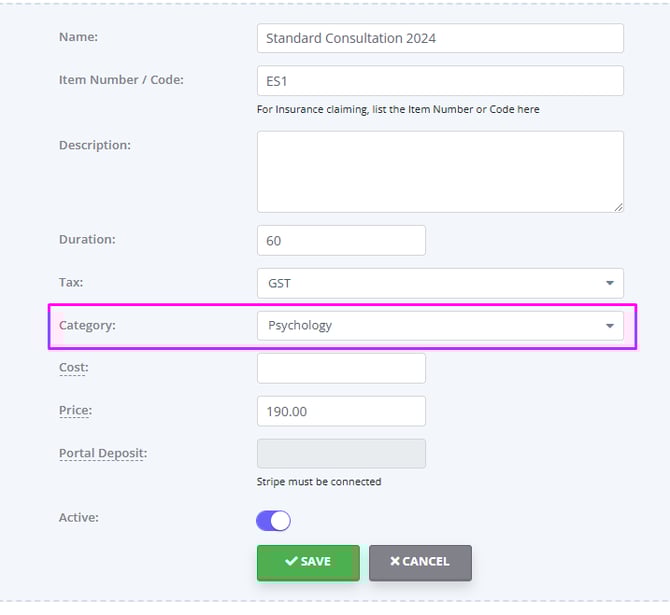Focus the Name field with Standard Consultation 2024
The image size is (670, 615).
(x=440, y=38)
